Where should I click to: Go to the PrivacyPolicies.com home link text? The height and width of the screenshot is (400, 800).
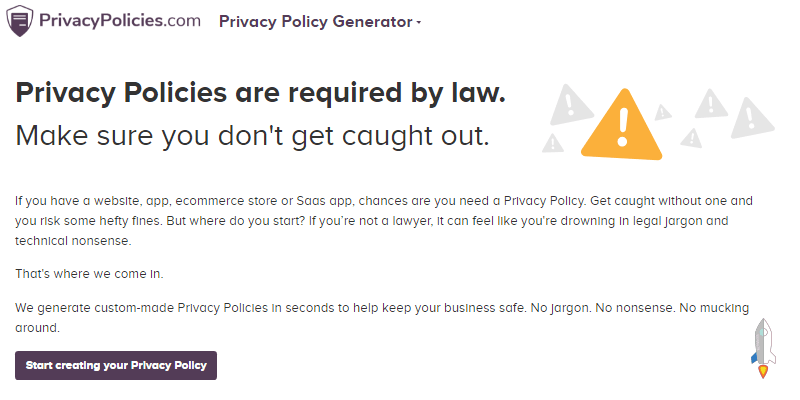[x=120, y=22]
